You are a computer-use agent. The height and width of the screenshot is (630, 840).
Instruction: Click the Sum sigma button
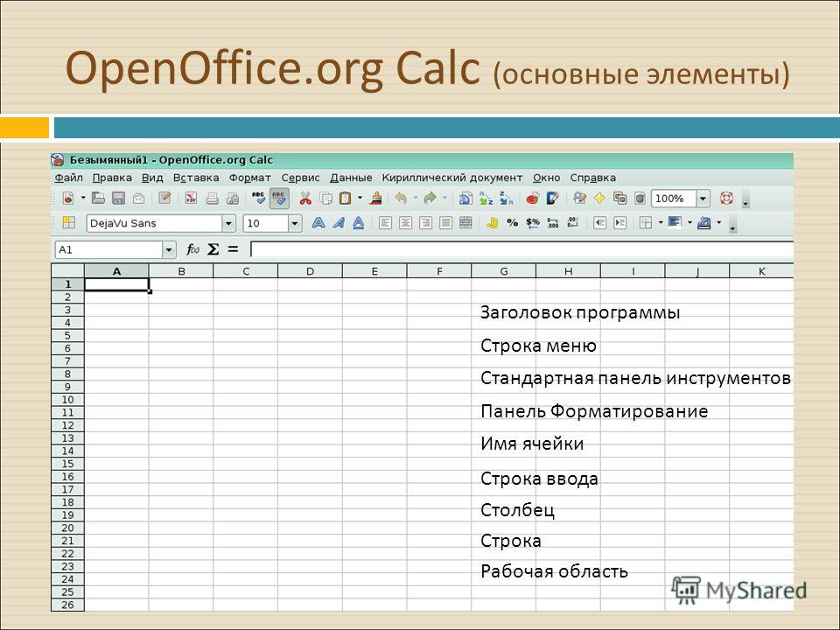(213, 249)
